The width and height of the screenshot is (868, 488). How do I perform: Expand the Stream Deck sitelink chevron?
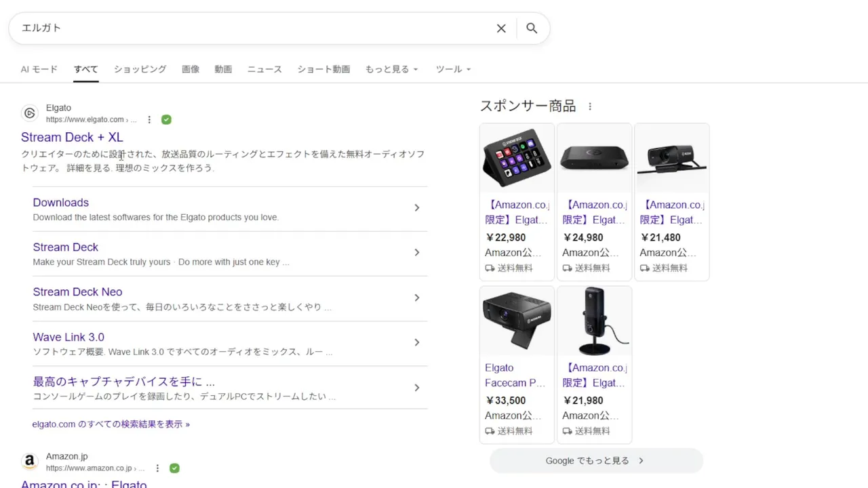(417, 253)
